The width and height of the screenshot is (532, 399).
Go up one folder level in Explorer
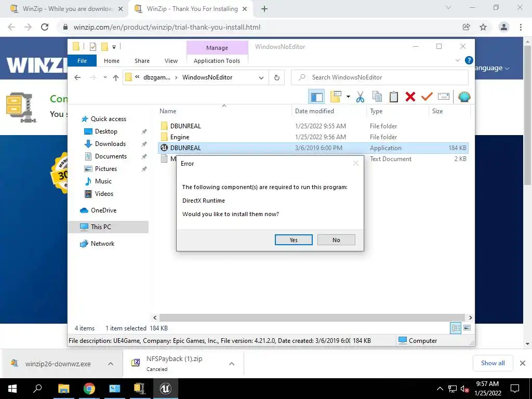[x=116, y=78]
